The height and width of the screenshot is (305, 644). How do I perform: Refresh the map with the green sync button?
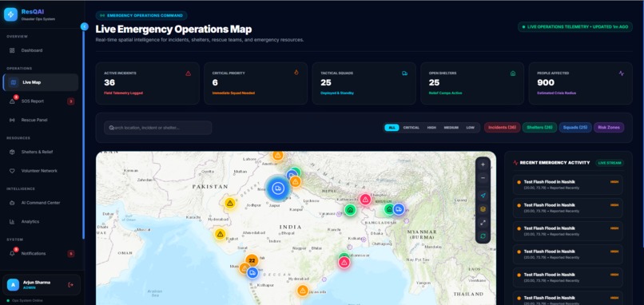click(483, 236)
